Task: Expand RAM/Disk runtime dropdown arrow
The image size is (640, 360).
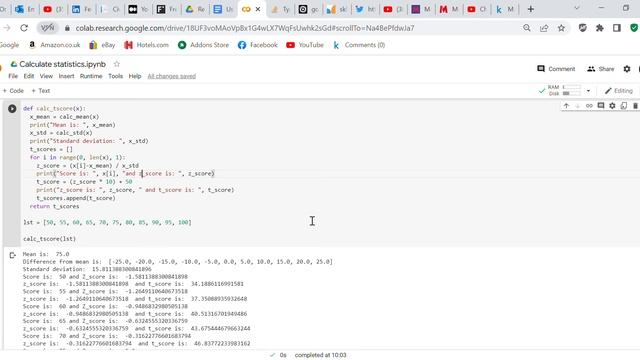Action: (588, 91)
